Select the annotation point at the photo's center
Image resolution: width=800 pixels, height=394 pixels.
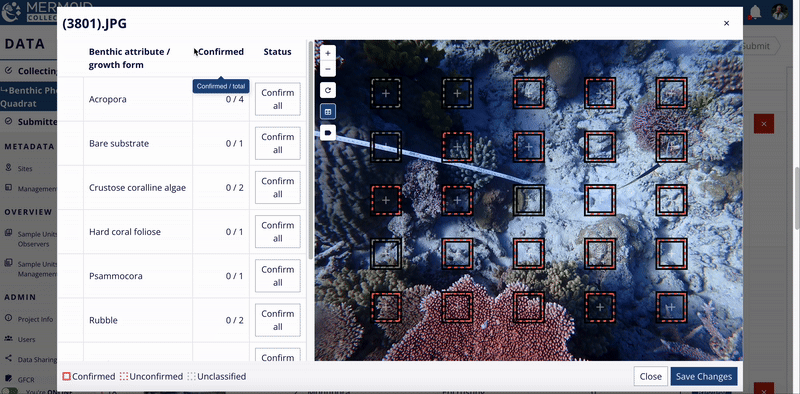pos(529,200)
